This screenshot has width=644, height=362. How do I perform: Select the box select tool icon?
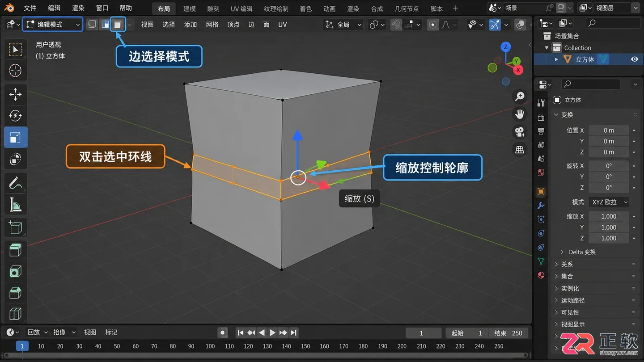tap(16, 49)
